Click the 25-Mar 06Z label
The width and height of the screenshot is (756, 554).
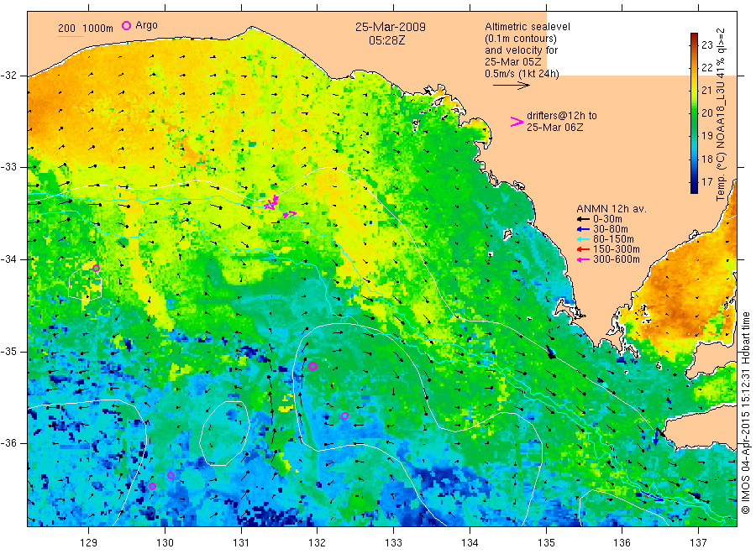coord(555,128)
